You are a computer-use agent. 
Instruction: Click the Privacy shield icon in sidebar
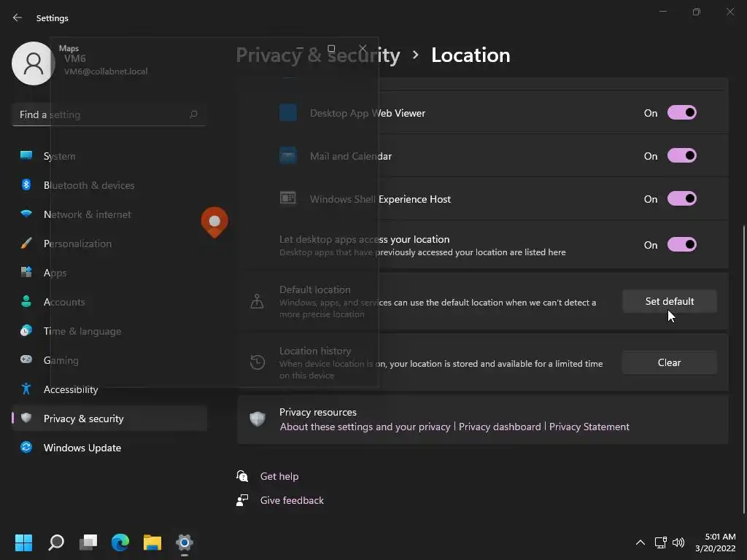tap(26, 418)
